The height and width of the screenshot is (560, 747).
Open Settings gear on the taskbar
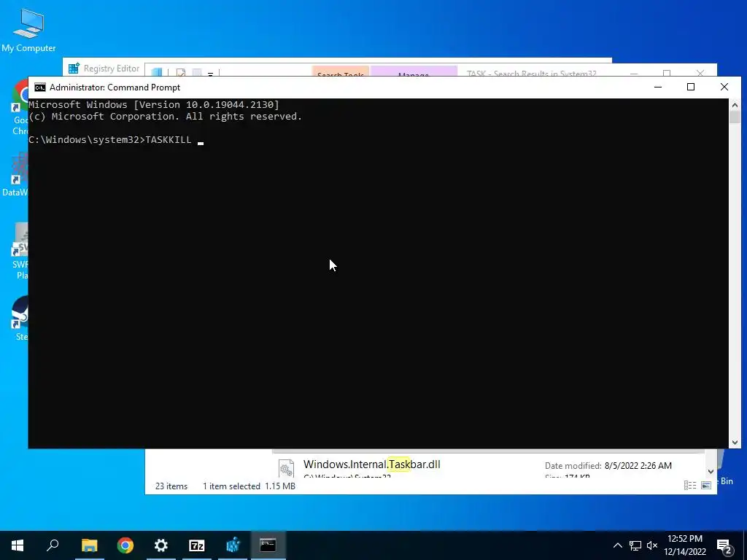point(161,545)
